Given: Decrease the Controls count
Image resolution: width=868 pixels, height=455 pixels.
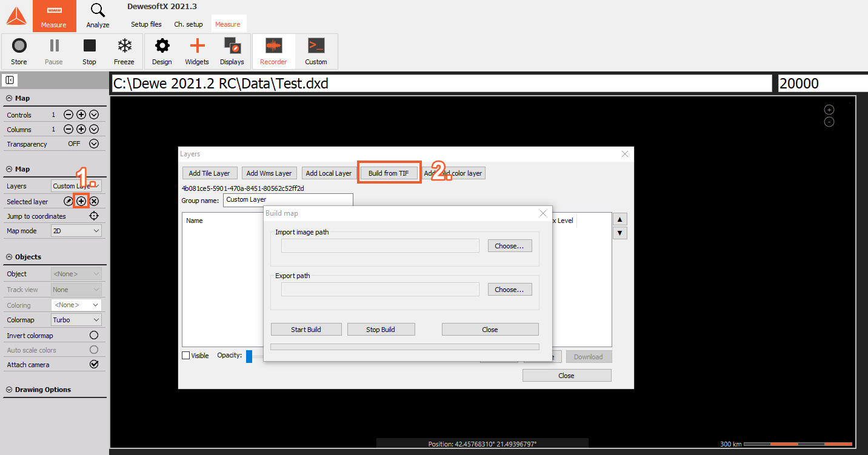Looking at the screenshot, I should point(68,115).
